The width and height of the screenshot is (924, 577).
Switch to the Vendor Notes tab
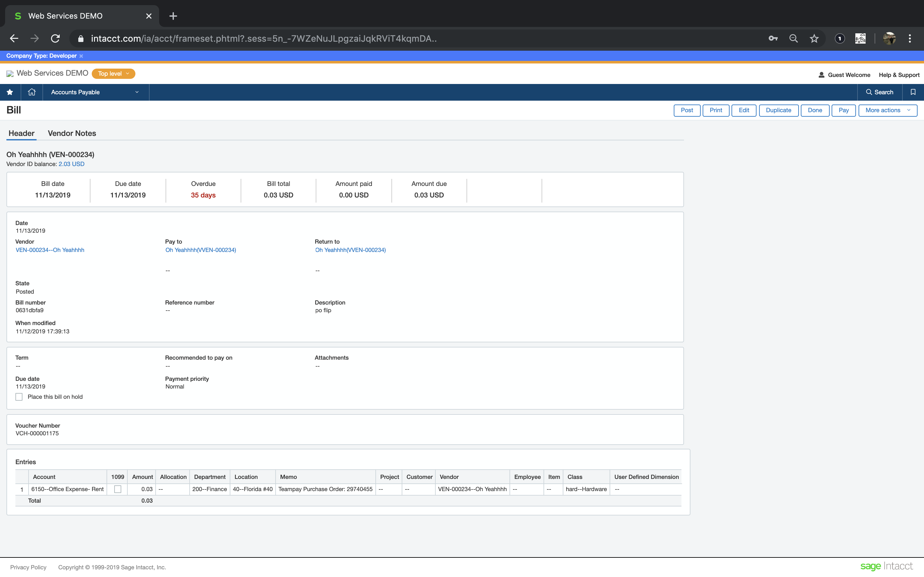click(72, 133)
